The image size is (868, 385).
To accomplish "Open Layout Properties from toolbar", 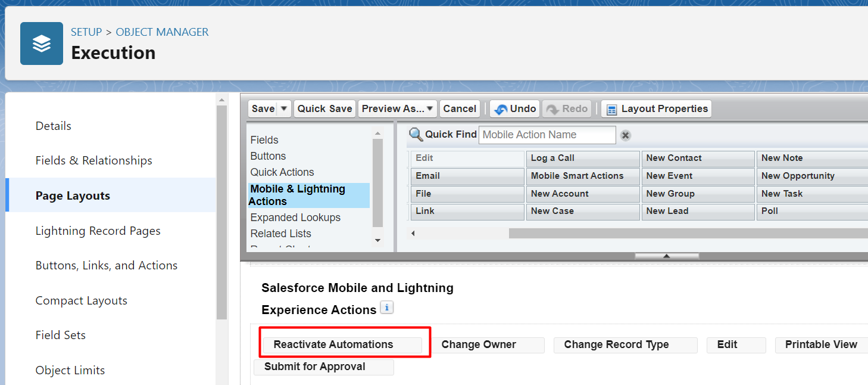I will (x=656, y=108).
